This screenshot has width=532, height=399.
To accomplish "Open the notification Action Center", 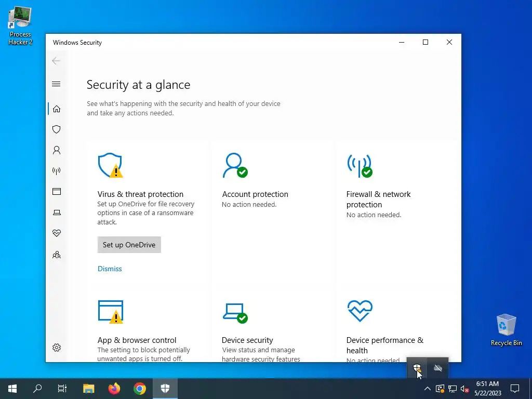I will click(515, 389).
